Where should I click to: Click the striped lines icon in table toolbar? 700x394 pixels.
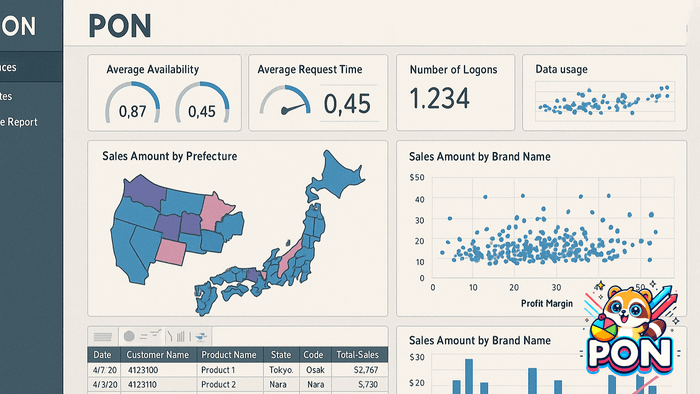(103, 337)
